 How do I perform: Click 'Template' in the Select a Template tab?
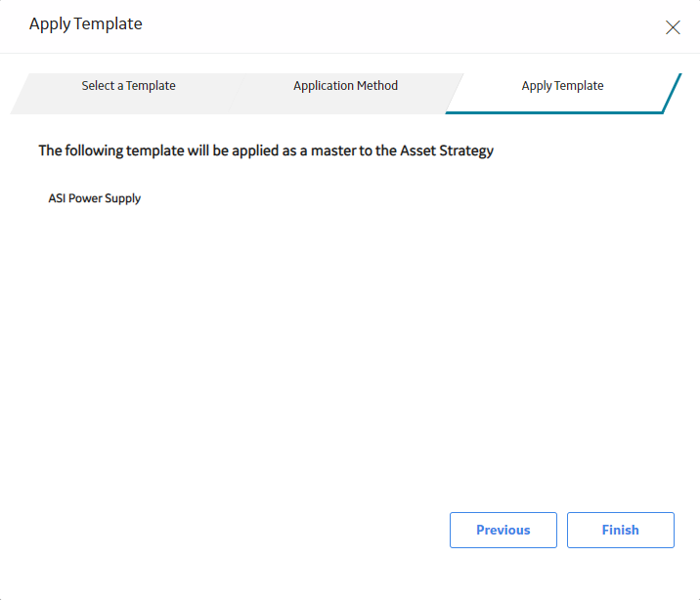[x=151, y=86]
